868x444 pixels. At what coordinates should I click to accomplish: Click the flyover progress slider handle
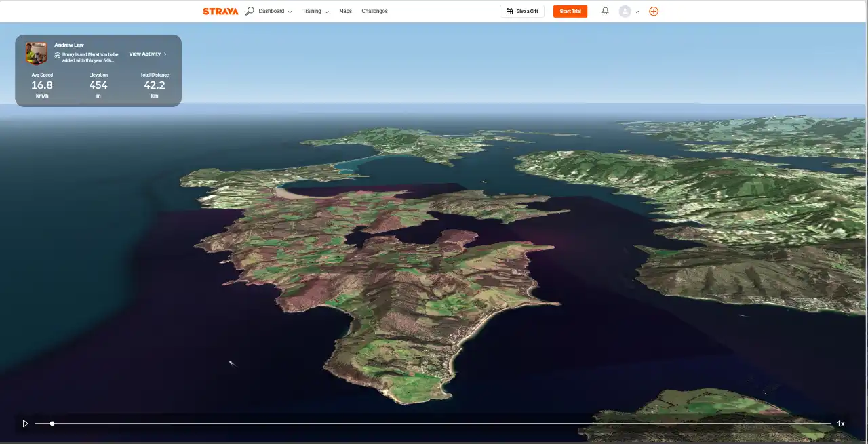[52, 424]
